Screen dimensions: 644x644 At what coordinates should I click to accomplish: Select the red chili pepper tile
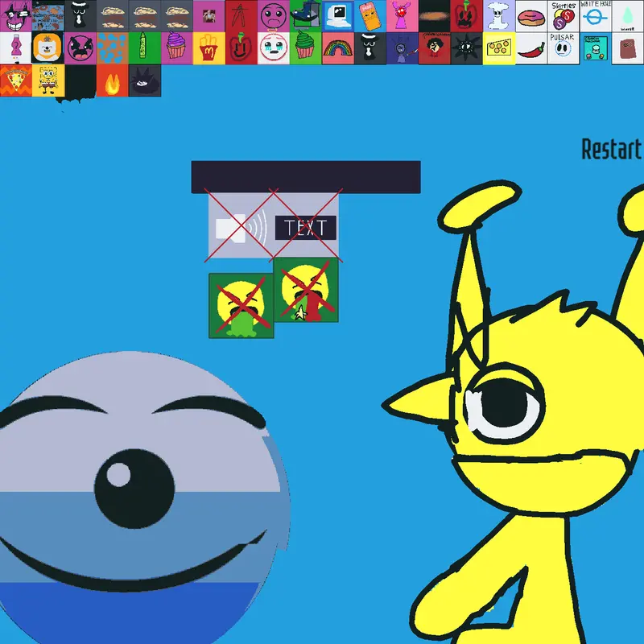pos(531,48)
